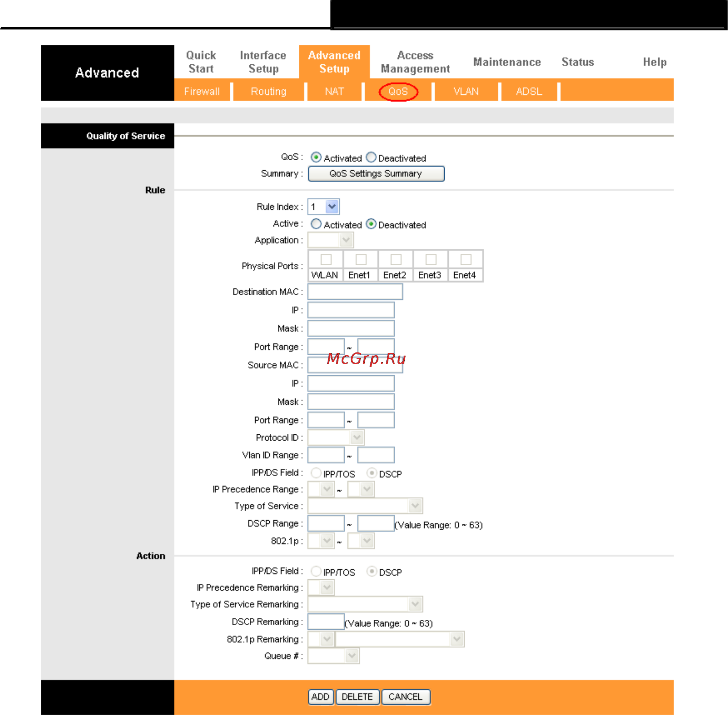This screenshot has height=716, width=728.
Task: Expand IP Precedence Range start dropdown
Action: pos(321,489)
